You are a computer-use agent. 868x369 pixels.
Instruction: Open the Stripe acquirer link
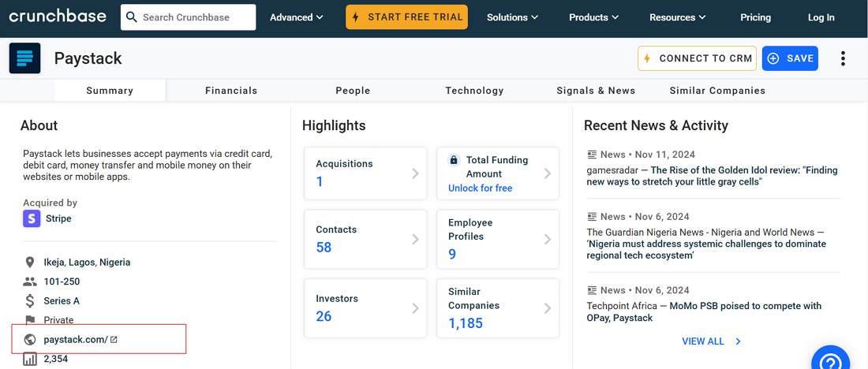click(58, 218)
